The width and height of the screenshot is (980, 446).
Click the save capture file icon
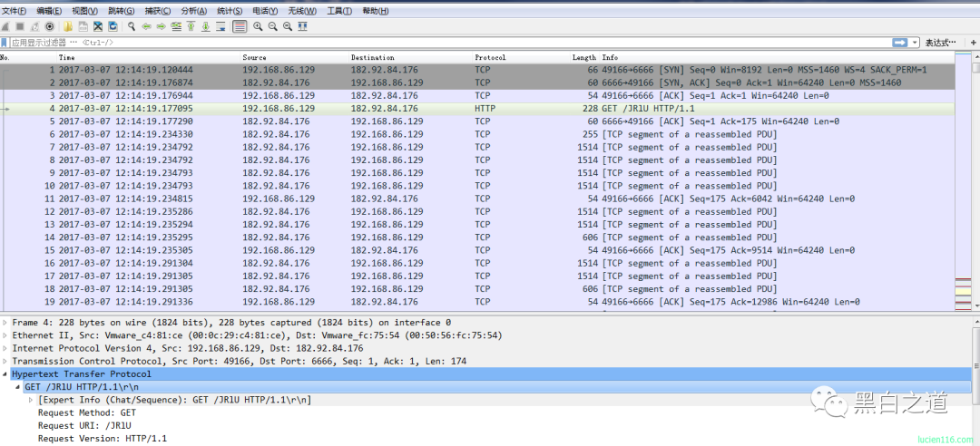[x=83, y=26]
